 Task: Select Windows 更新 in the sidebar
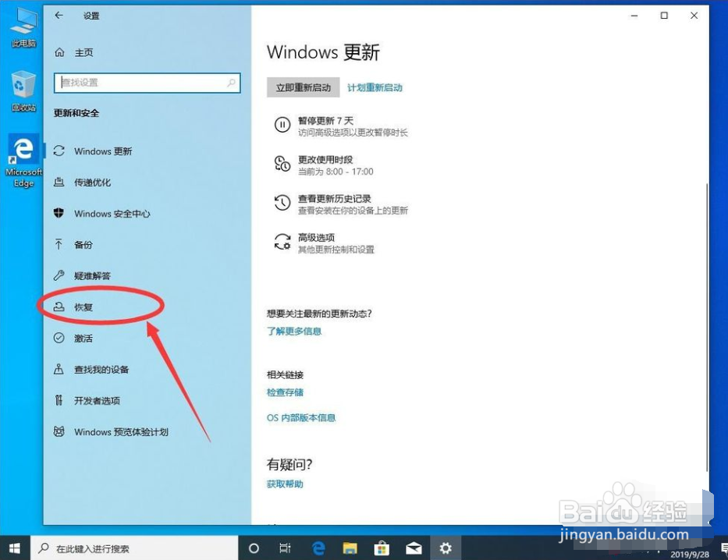pos(103,151)
